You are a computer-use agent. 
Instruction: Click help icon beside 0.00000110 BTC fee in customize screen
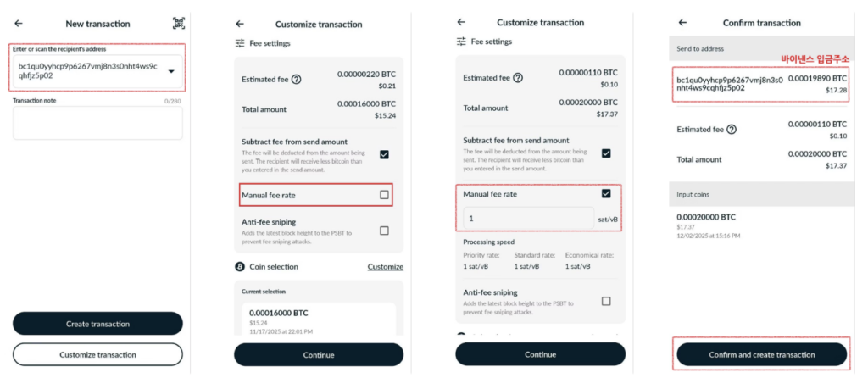(518, 78)
